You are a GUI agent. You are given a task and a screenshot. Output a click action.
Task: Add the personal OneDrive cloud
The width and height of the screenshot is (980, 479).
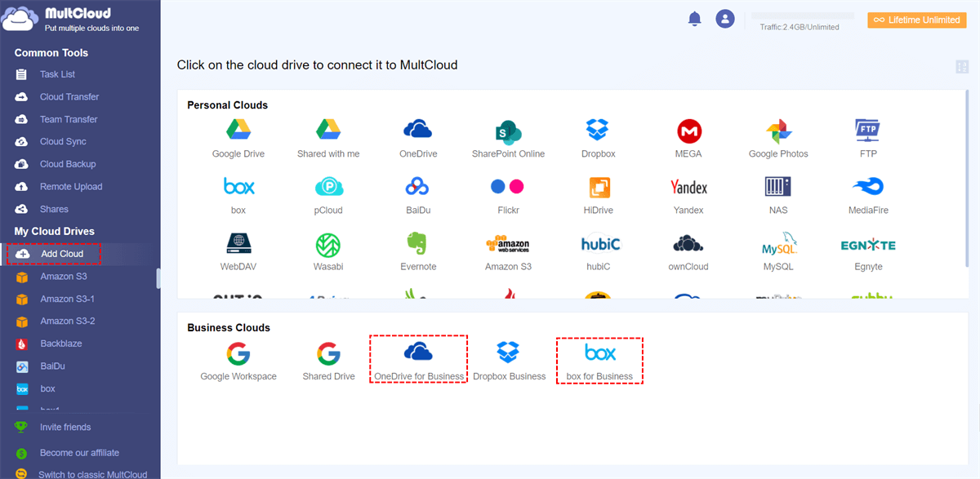point(418,138)
